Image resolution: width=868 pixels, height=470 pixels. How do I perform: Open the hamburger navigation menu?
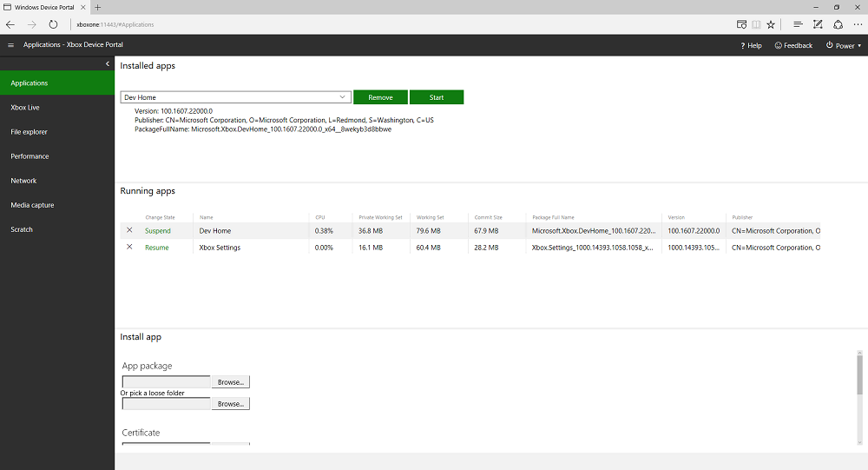pyautogui.click(x=10, y=45)
